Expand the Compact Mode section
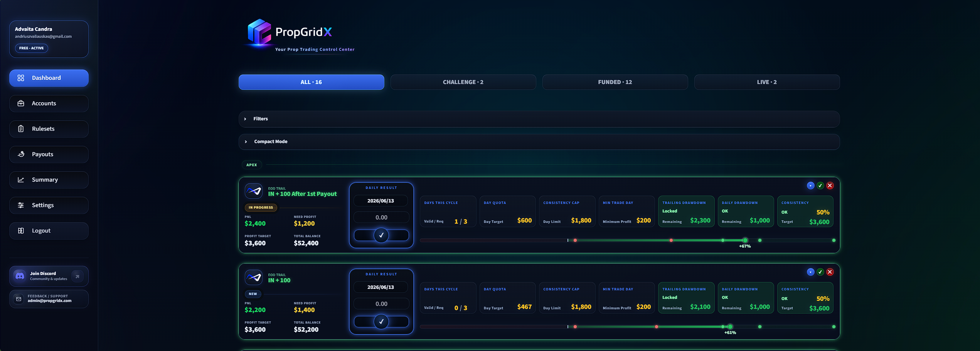This screenshot has height=351, width=980. click(x=539, y=142)
